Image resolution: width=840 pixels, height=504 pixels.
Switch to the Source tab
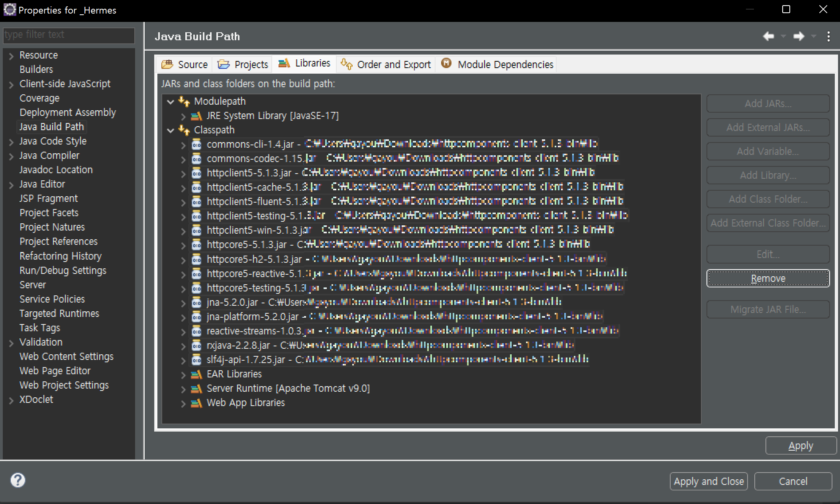(x=185, y=64)
